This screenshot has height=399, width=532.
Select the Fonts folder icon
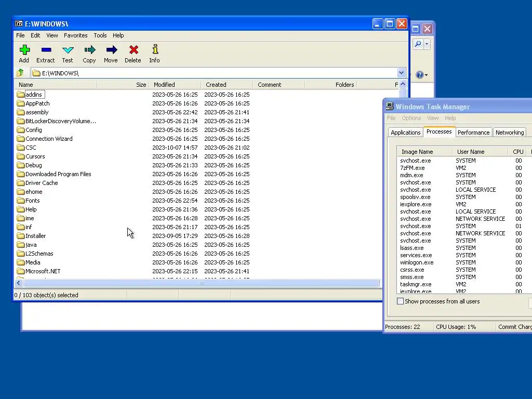pos(21,200)
